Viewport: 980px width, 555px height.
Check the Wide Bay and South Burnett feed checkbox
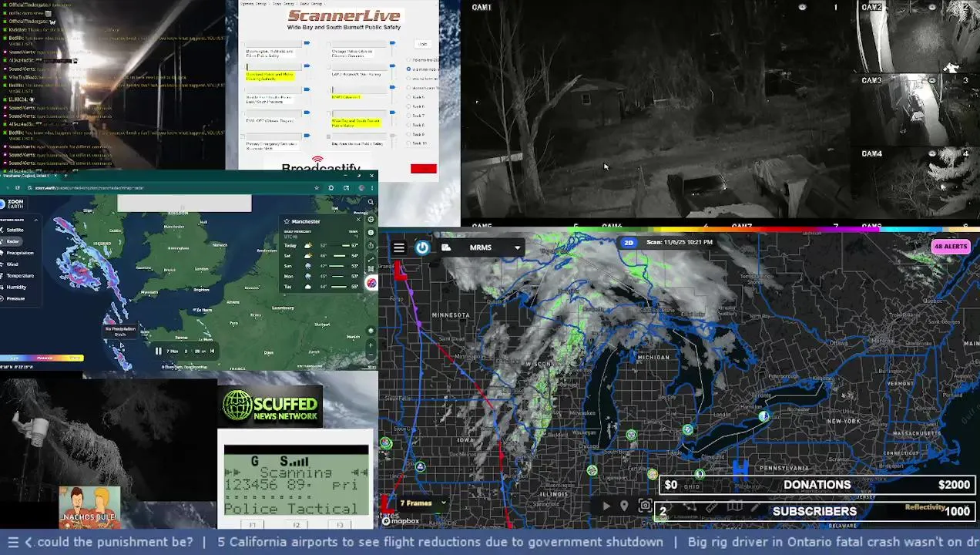coord(329,113)
